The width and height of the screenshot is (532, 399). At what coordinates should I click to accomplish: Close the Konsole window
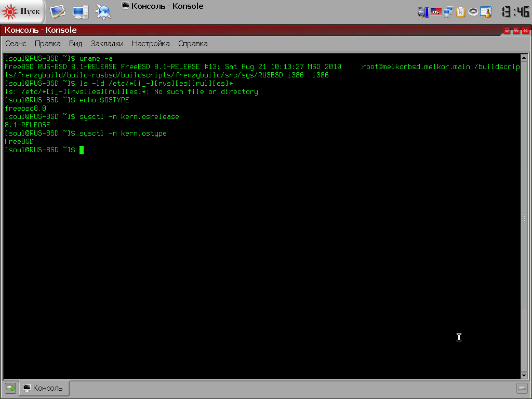(526, 31)
